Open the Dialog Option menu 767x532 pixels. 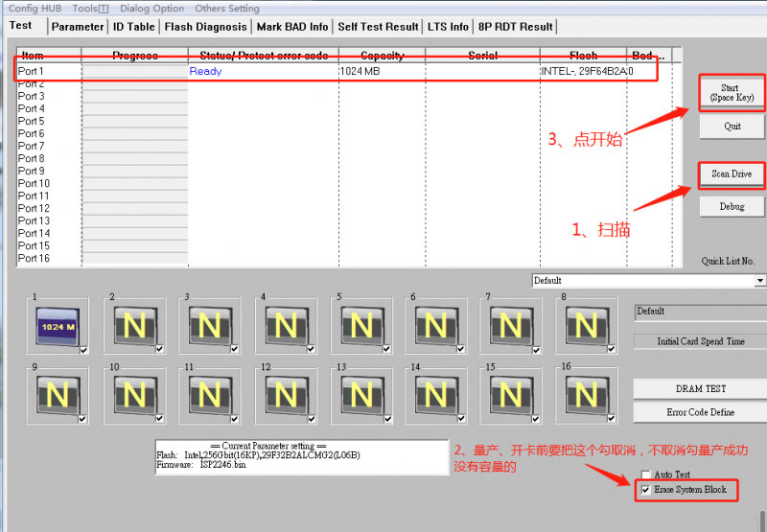click(x=152, y=9)
